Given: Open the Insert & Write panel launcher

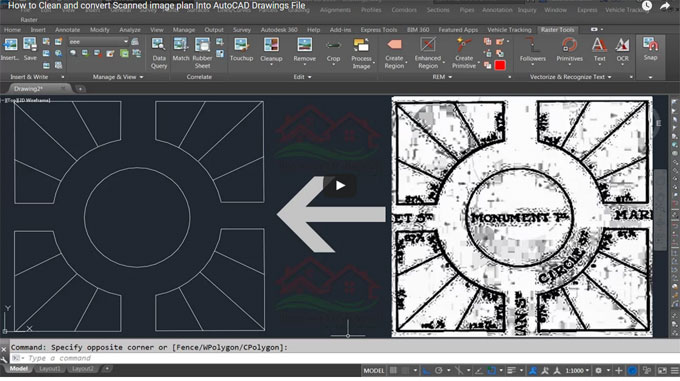Looking at the screenshot, I should (63, 77).
